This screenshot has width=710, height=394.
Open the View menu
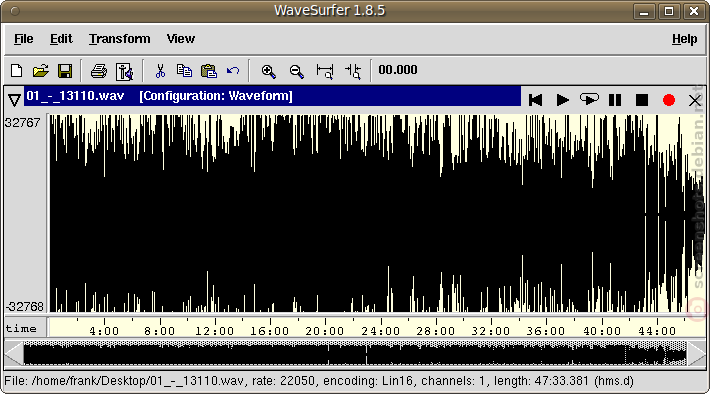(x=181, y=39)
